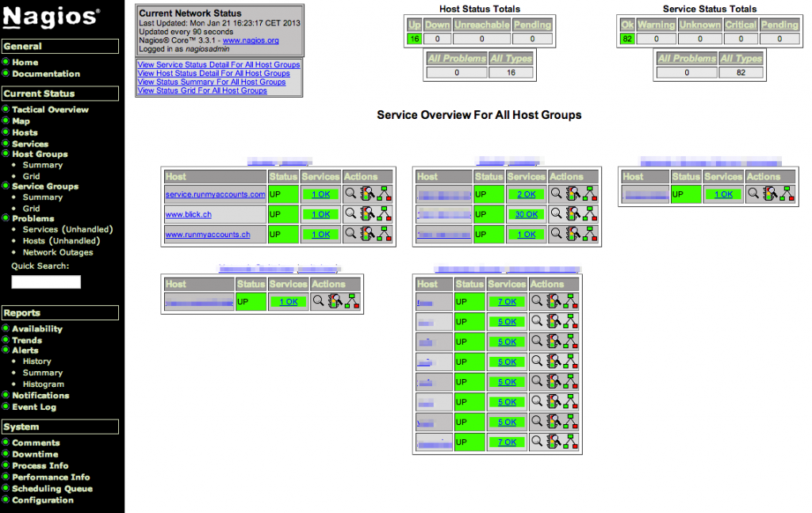View Status Grid For All Host Groups

point(202,90)
